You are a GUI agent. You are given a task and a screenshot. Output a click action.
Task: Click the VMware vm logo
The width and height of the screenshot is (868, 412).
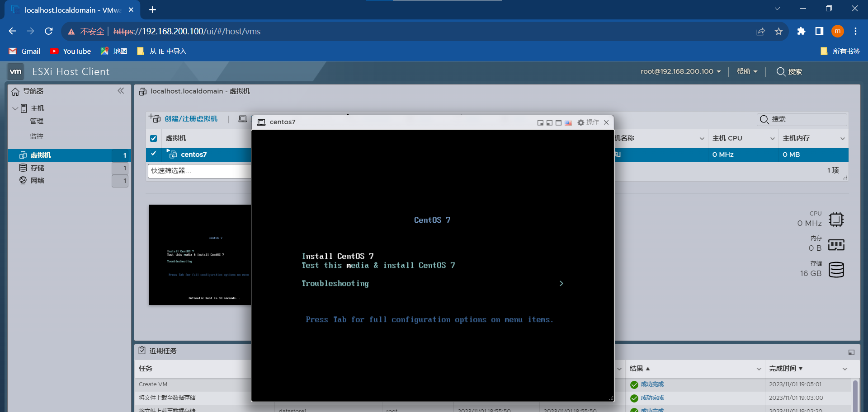(x=16, y=71)
